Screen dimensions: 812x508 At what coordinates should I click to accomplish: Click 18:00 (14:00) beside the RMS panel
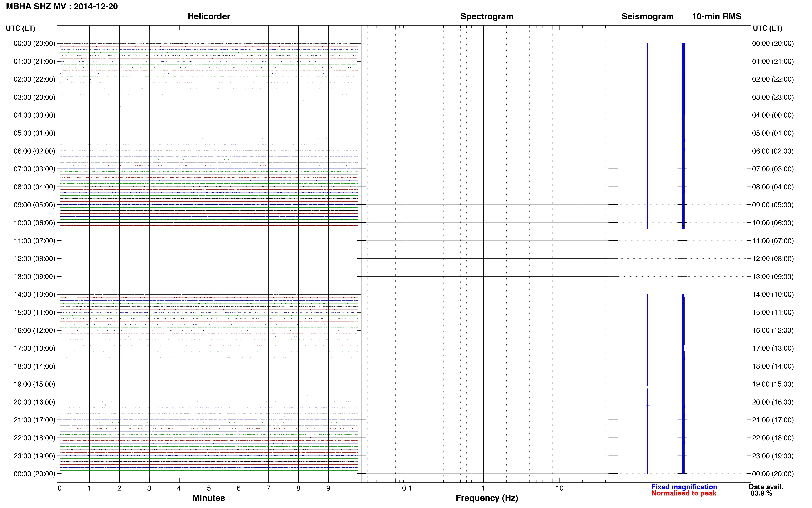point(773,366)
